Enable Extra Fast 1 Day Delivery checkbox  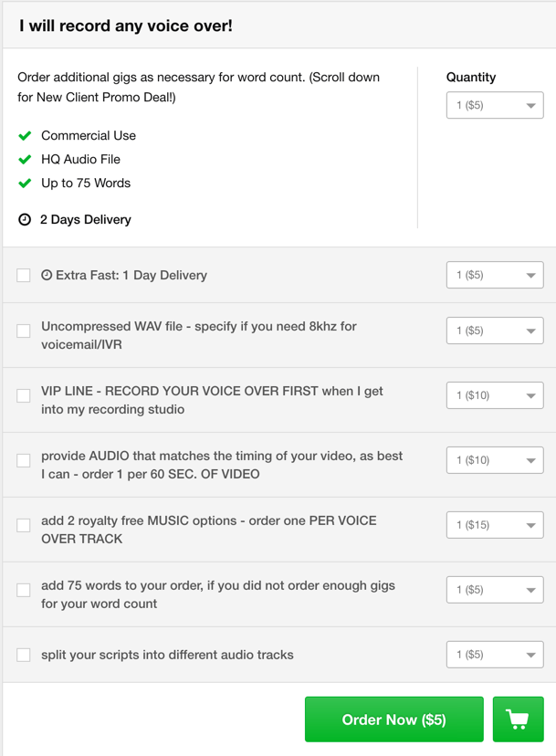pyautogui.click(x=24, y=275)
